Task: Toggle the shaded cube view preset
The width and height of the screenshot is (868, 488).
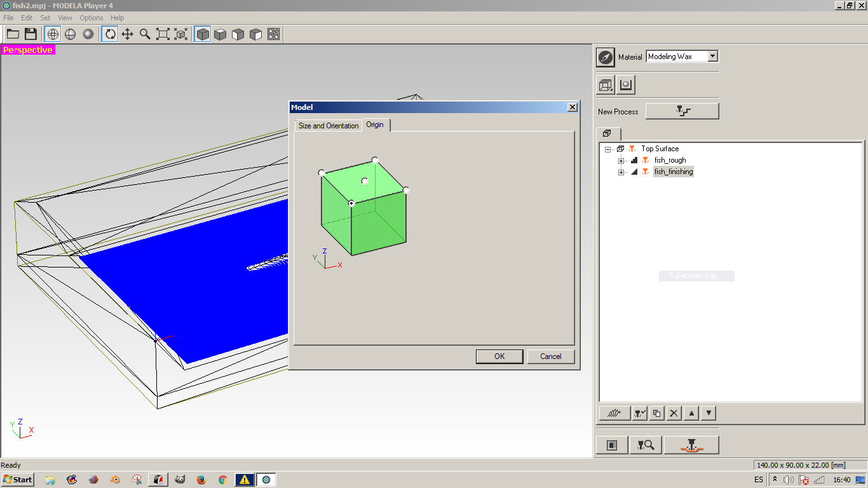Action: [202, 34]
